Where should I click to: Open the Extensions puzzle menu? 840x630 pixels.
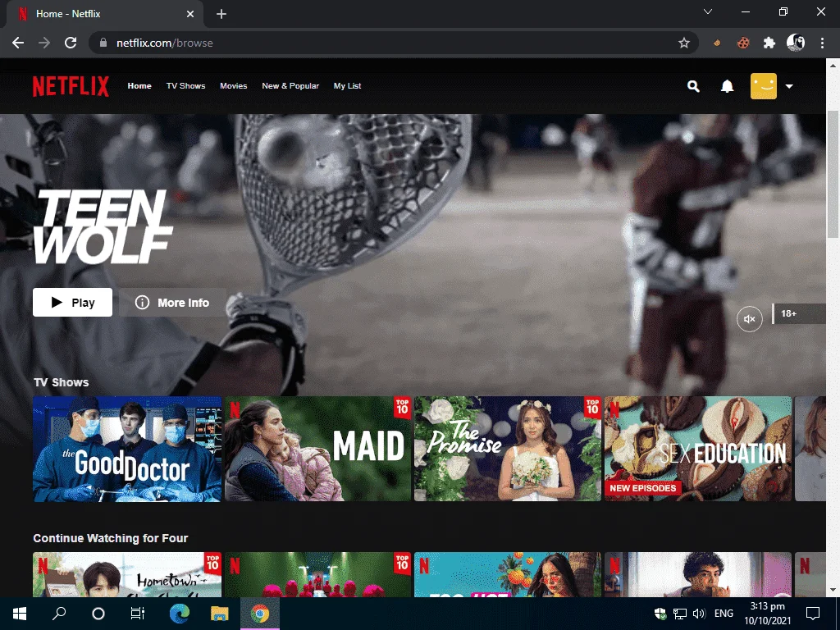(x=769, y=43)
